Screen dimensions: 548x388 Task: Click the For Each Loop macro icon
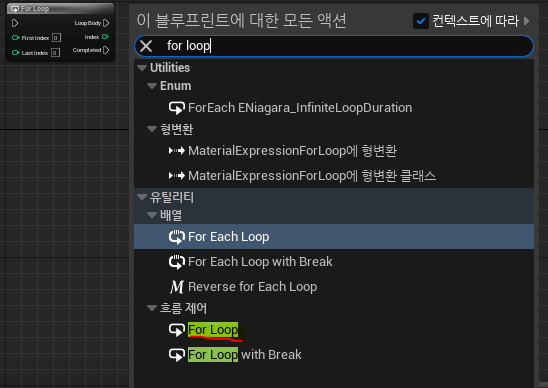(x=176, y=237)
